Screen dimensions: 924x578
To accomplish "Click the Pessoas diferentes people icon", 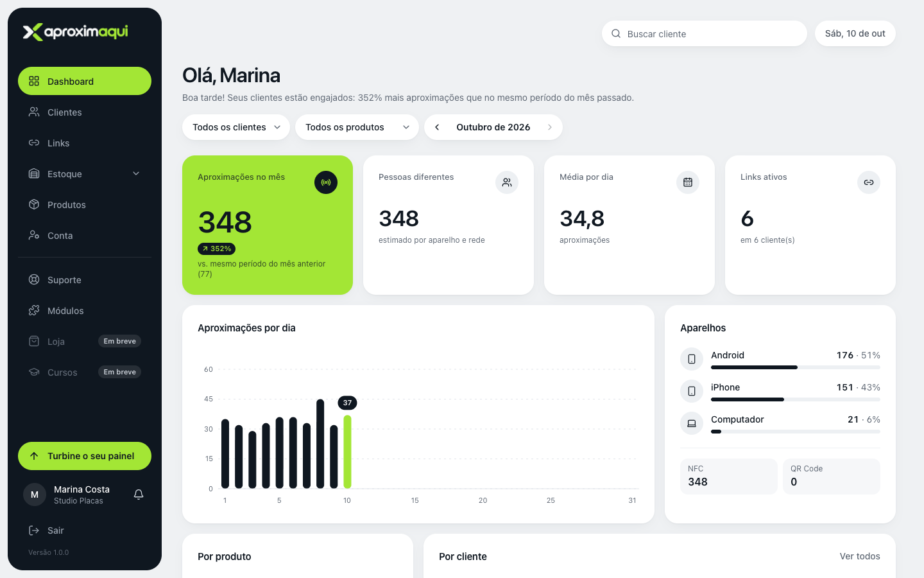I will [x=507, y=182].
